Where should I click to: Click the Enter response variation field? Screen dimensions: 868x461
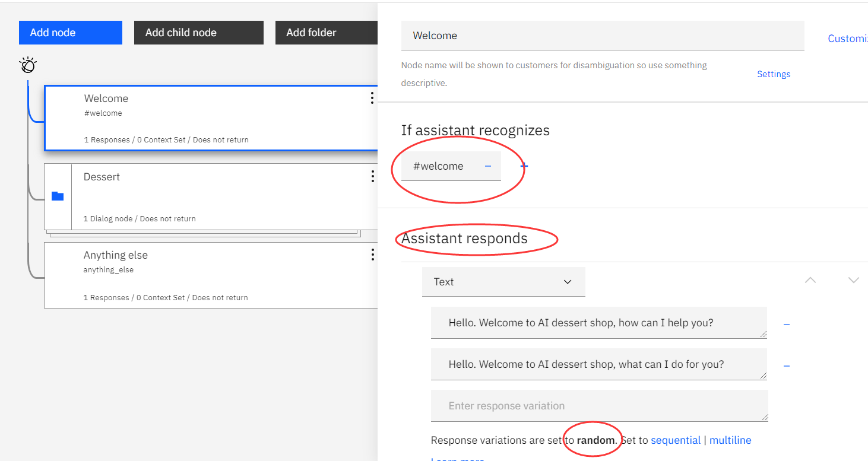(x=599, y=406)
